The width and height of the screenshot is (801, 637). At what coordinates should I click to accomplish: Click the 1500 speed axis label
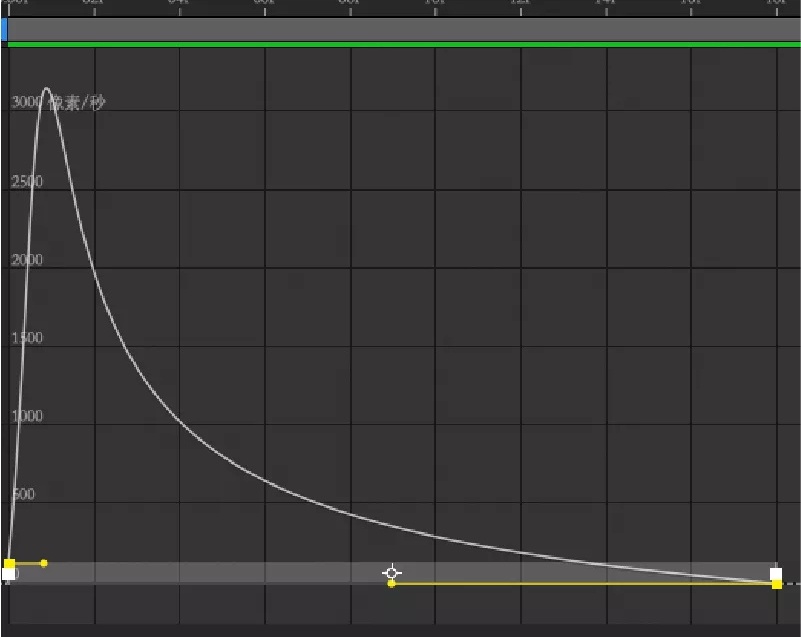point(27,338)
